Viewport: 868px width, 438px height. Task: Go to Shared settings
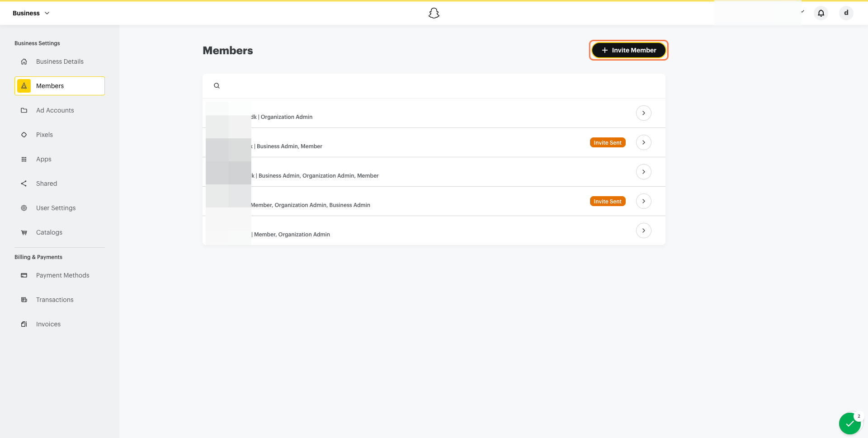(60, 184)
